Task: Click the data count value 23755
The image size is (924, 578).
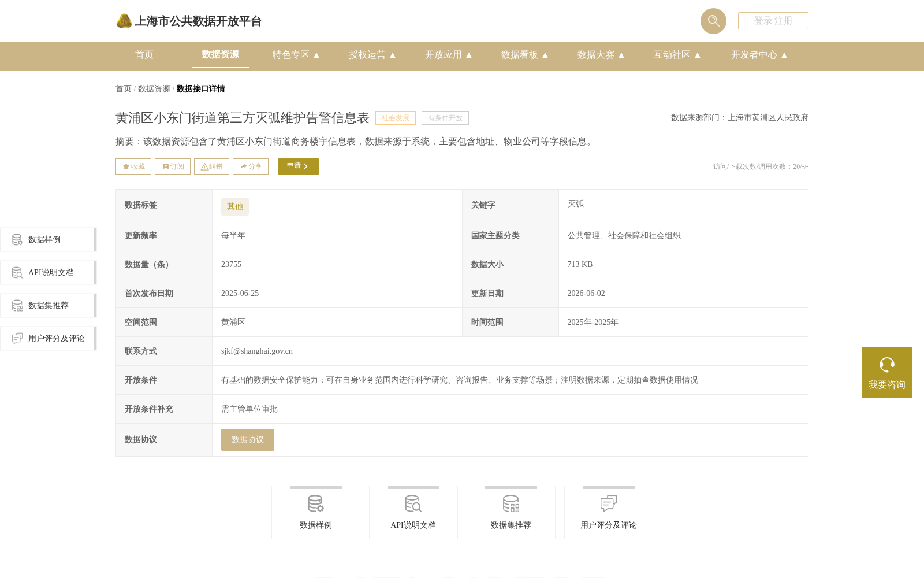Action: (x=231, y=264)
